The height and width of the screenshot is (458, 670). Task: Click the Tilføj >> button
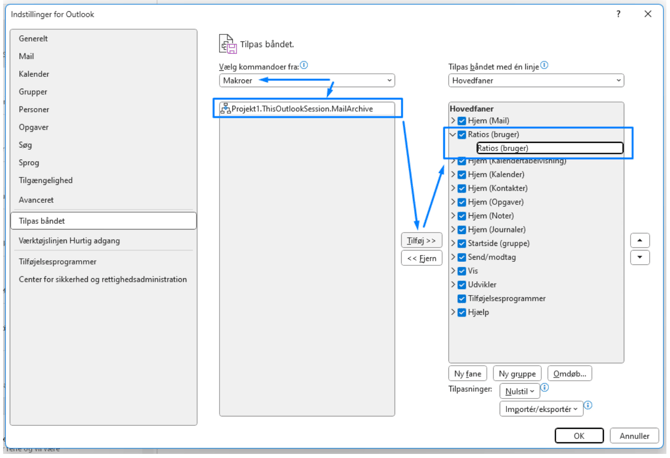pyautogui.click(x=422, y=241)
